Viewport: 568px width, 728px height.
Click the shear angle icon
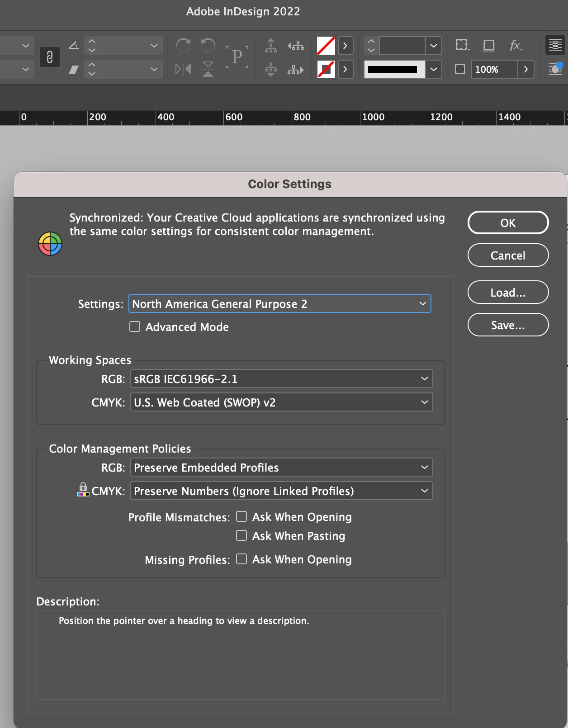click(74, 69)
